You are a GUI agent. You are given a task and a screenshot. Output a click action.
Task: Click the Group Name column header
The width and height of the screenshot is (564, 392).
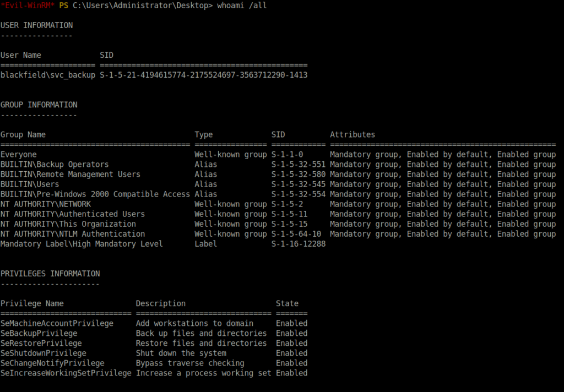pyautogui.click(x=23, y=134)
